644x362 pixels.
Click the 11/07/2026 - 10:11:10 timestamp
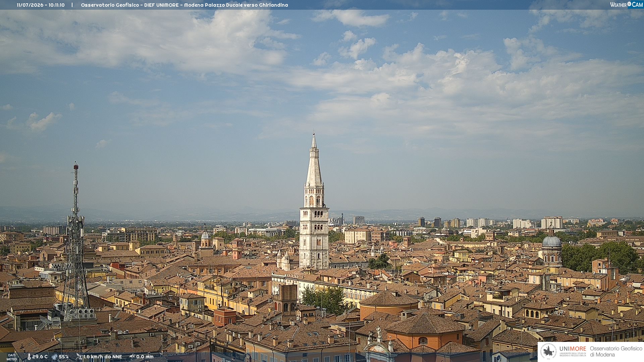coord(41,5)
